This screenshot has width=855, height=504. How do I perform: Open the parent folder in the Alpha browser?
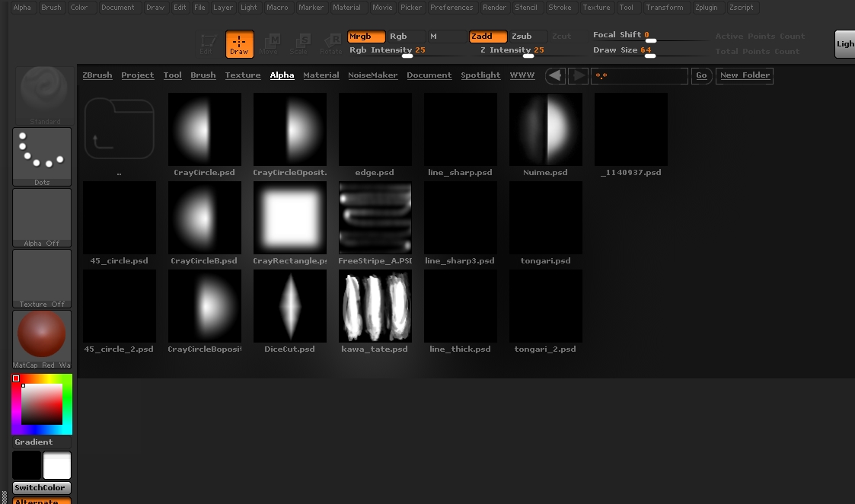(x=119, y=129)
